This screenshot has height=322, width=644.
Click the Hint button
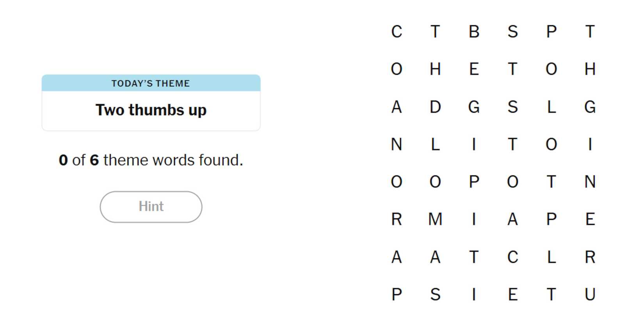click(x=151, y=206)
